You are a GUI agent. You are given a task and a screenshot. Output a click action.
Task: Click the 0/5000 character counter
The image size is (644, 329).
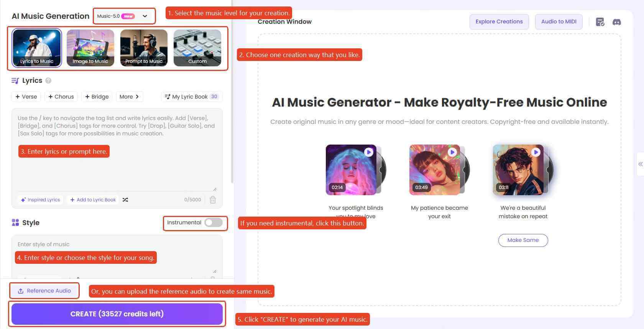pos(192,200)
